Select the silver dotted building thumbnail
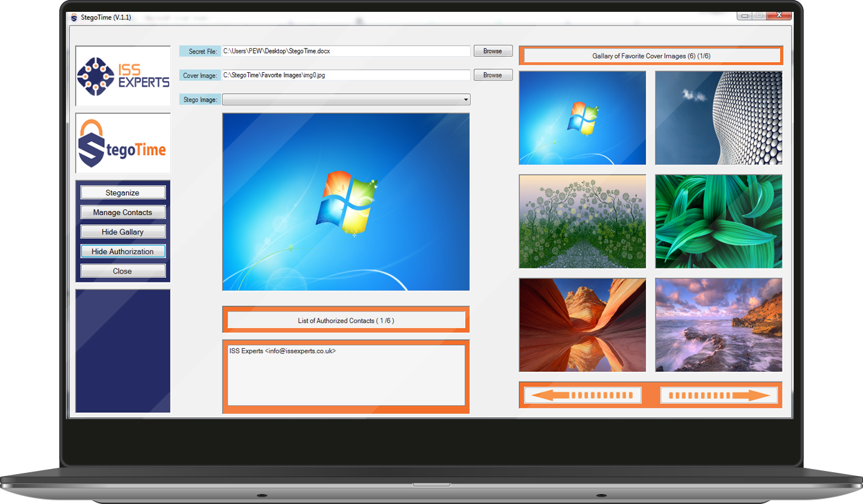The image size is (863, 504). point(718,118)
